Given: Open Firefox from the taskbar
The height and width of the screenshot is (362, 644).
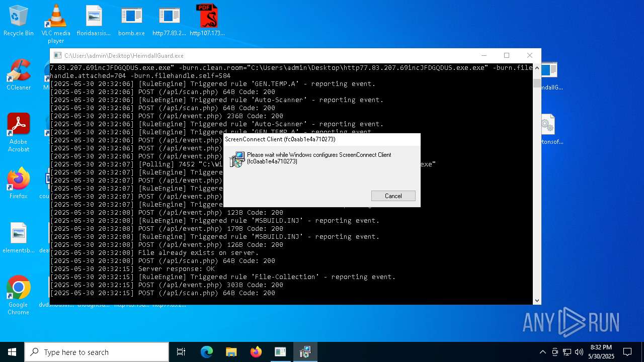Looking at the screenshot, I should pyautogui.click(x=256, y=352).
